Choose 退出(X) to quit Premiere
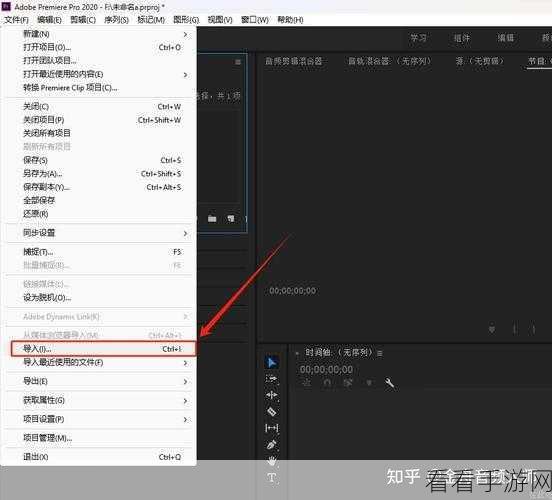Viewport: 552px width, 500px height. 100,457
